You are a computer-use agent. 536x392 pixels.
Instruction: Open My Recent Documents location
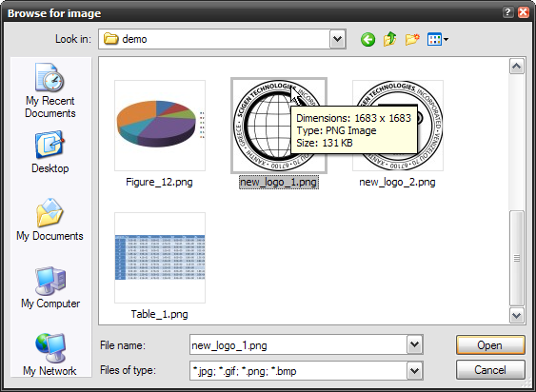coord(50,90)
